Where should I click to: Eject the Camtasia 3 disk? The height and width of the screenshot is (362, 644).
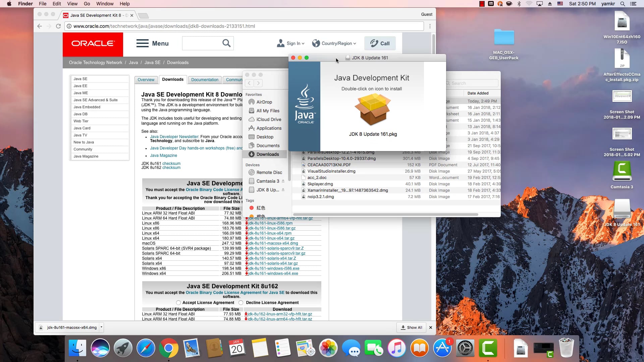tap(283, 181)
